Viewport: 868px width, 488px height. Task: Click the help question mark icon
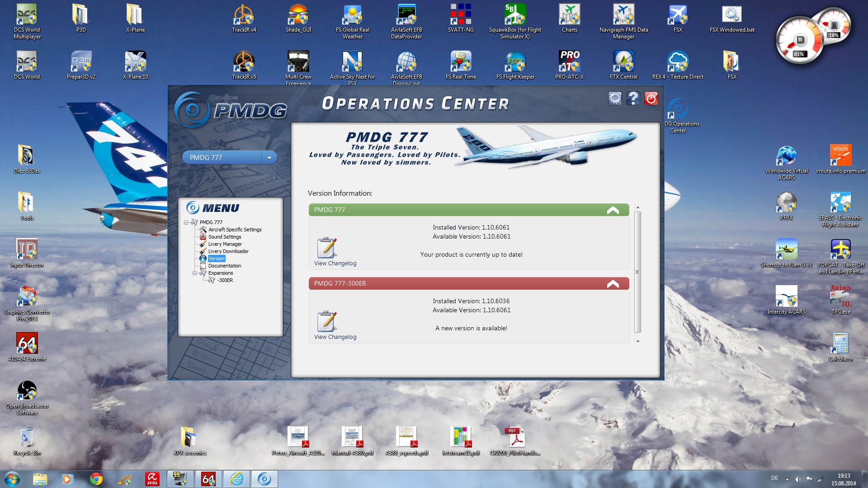(633, 98)
